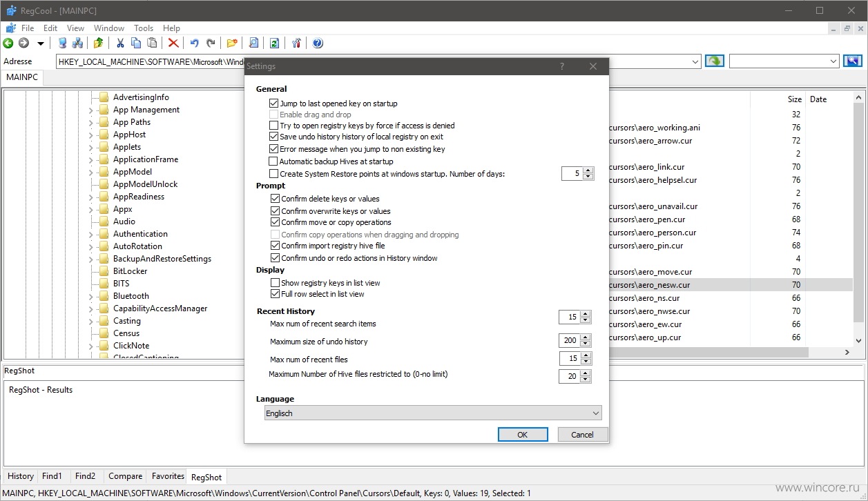Viewport: 868px width, 501px height.
Task: Select the AdvertisingInfo folder icon
Action: pos(104,97)
